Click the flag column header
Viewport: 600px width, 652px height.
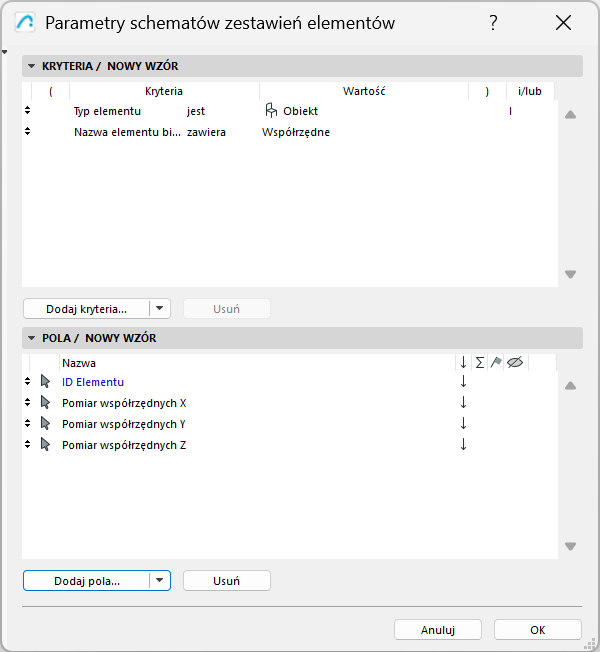(x=496, y=363)
